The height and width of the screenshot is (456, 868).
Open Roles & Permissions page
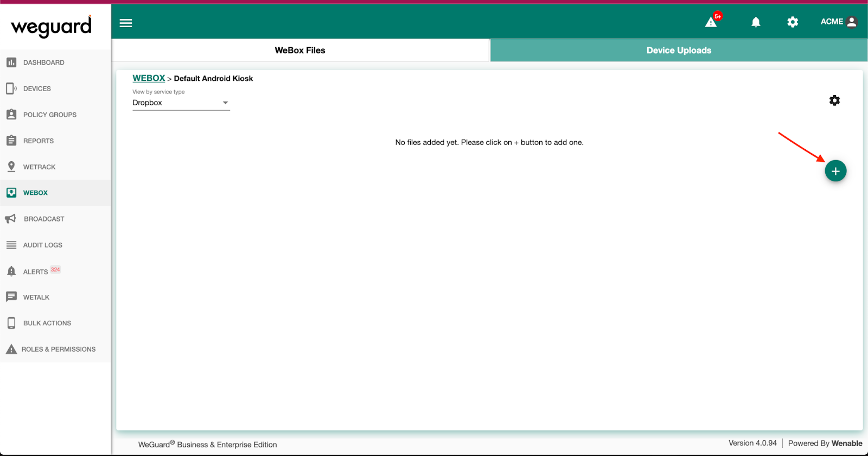59,349
